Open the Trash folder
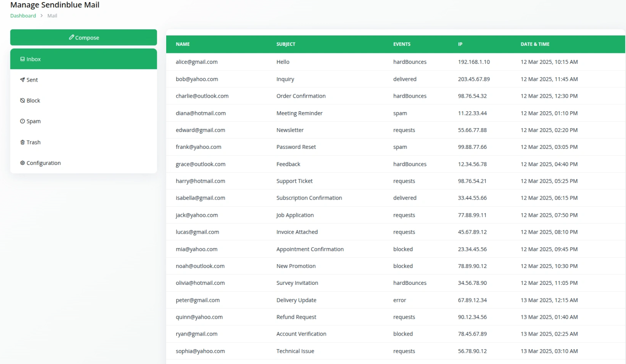 [x=83, y=142]
